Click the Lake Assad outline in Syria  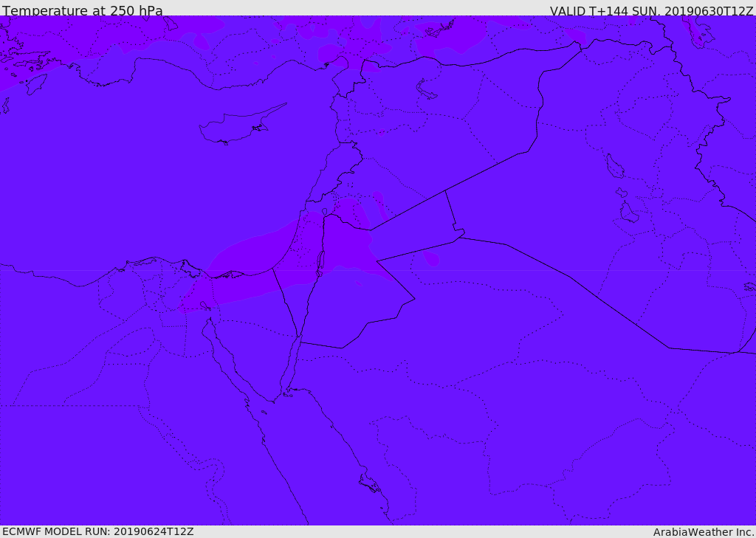coord(426,90)
